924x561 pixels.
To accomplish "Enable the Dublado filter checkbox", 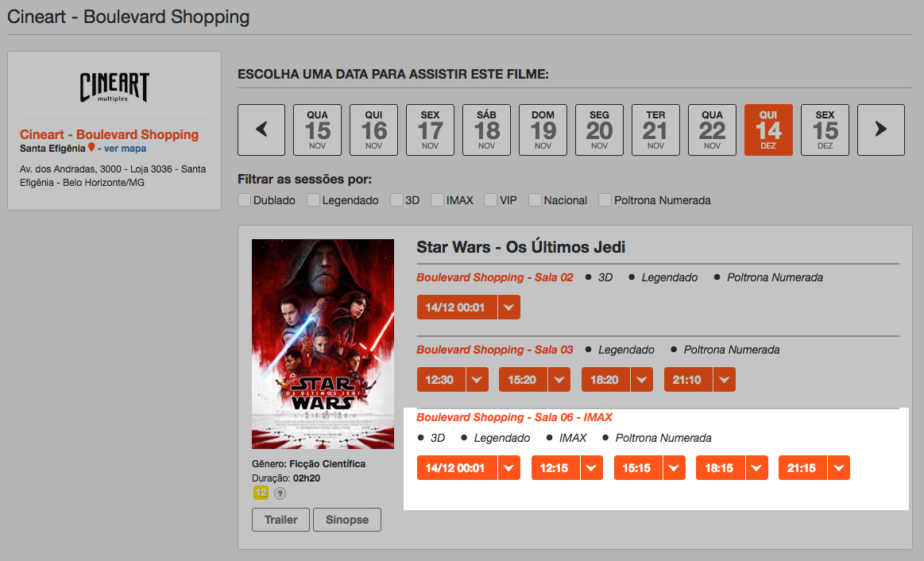I will tap(244, 199).
